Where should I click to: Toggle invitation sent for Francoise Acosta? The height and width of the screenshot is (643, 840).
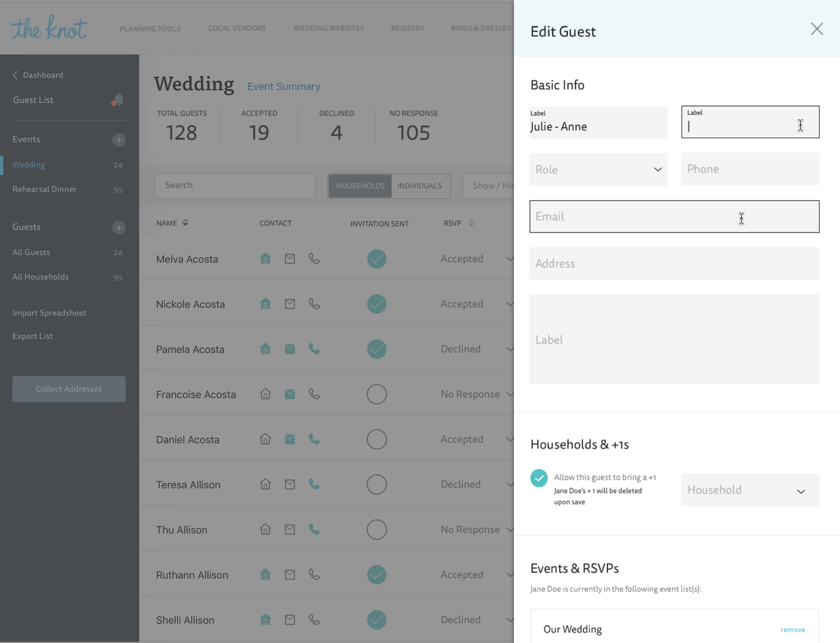tap(376, 394)
